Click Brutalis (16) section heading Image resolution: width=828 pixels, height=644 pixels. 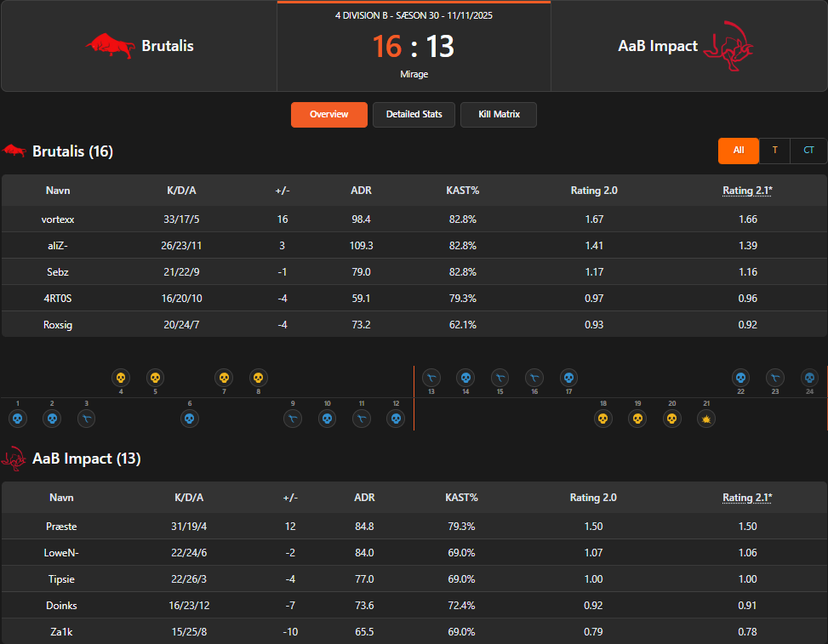point(72,151)
